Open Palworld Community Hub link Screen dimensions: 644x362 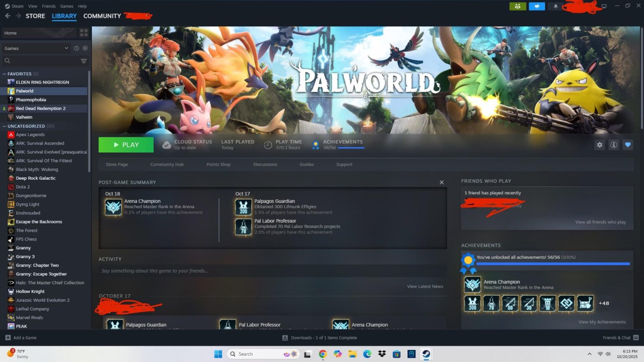[167, 164]
